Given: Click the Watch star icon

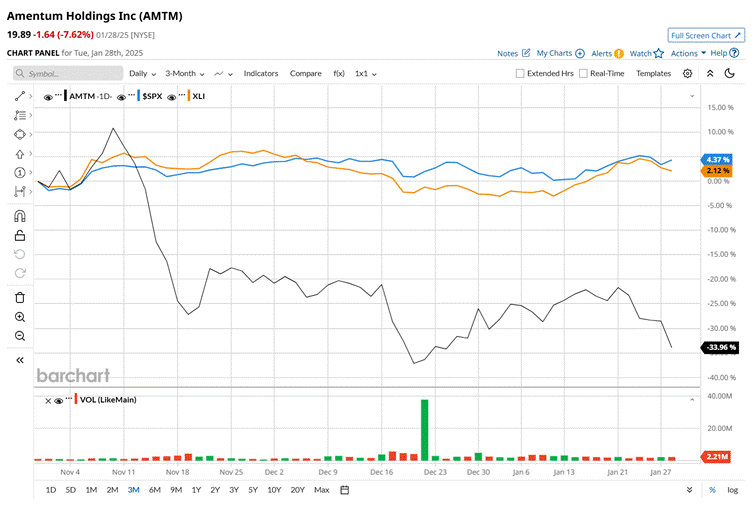Looking at the screenshot, I should (x=659, y=53).
